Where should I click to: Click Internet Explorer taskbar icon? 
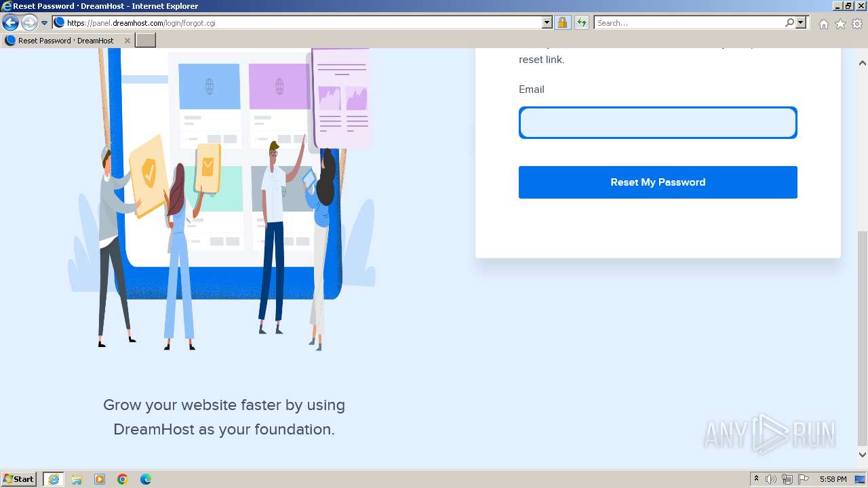point(54,479)
